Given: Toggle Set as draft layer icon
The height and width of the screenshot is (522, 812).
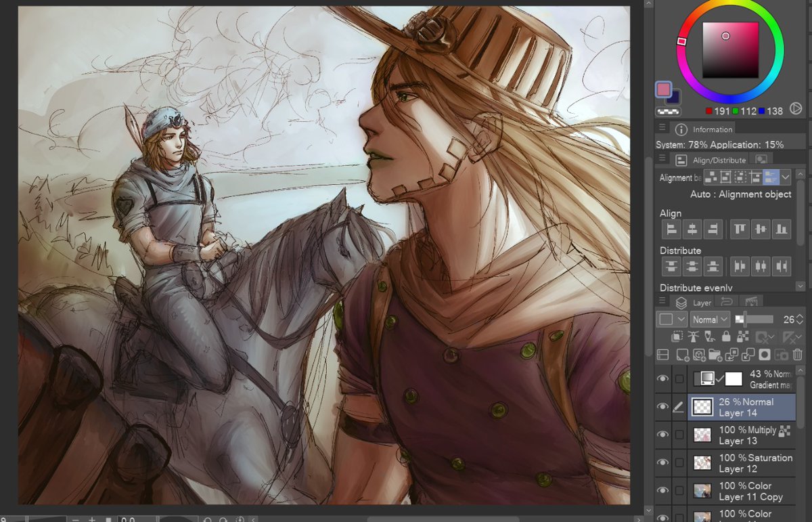Looking at the screenshot, I should point(709,336).
